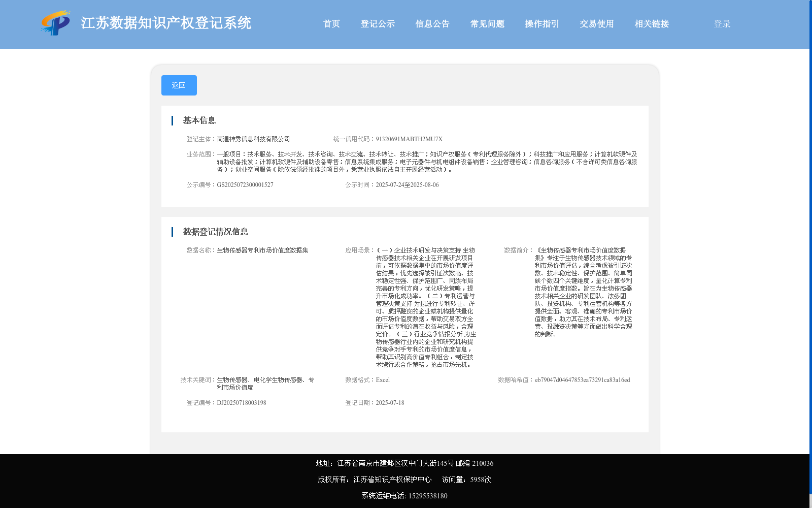Click the site title 江苏数据知识产权登记系统
The height and width of the screenshot is (508, 812).
click(166, 23)
